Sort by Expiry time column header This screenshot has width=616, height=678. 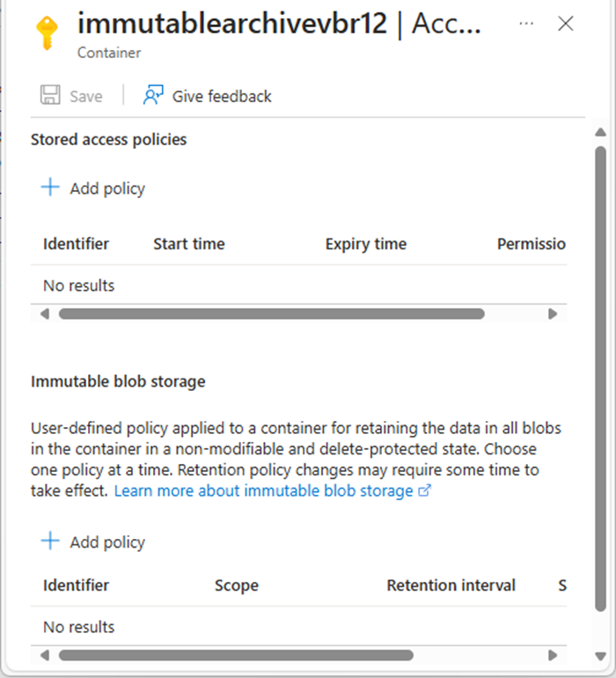pos(365,244)
